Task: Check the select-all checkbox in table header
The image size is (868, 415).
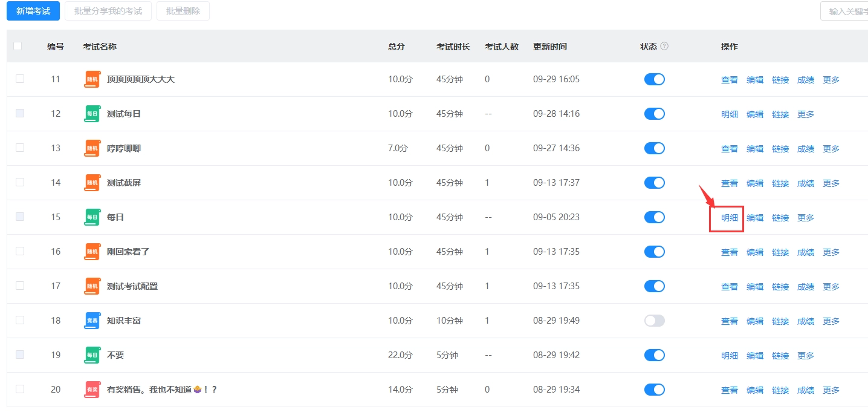Action: 18,46
